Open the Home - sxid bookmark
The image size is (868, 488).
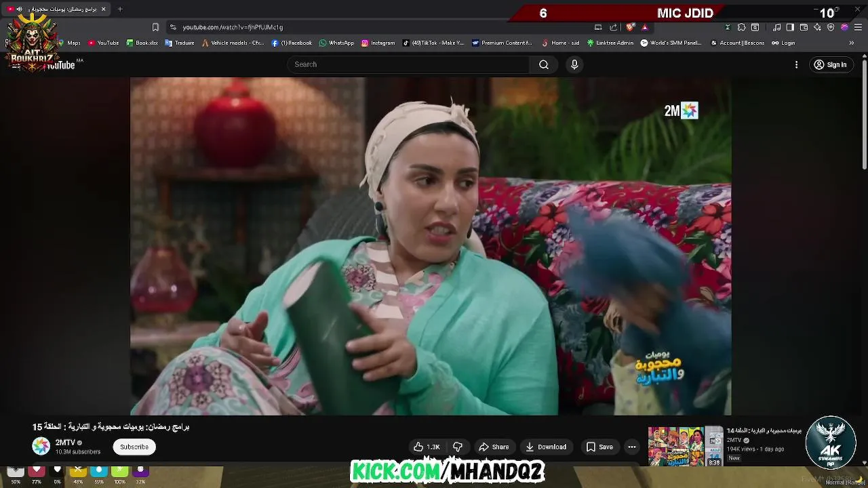tap(560, 43)
